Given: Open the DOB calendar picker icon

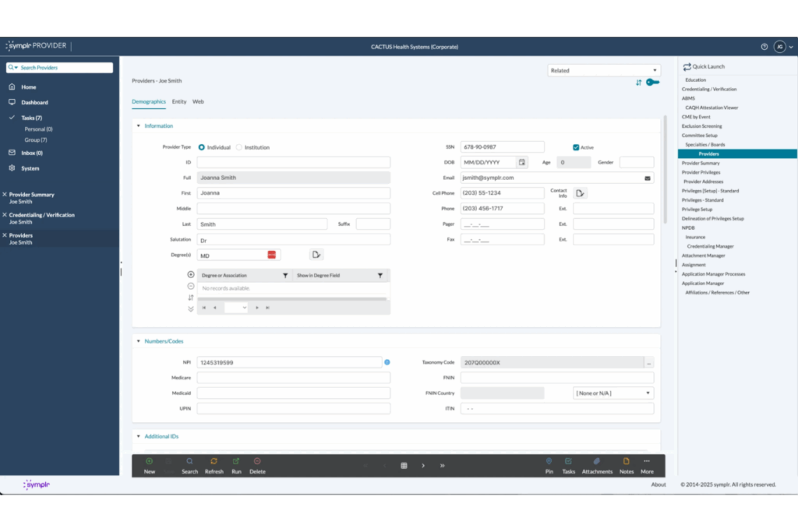Looking at the screenshot, I should [522, 162].
